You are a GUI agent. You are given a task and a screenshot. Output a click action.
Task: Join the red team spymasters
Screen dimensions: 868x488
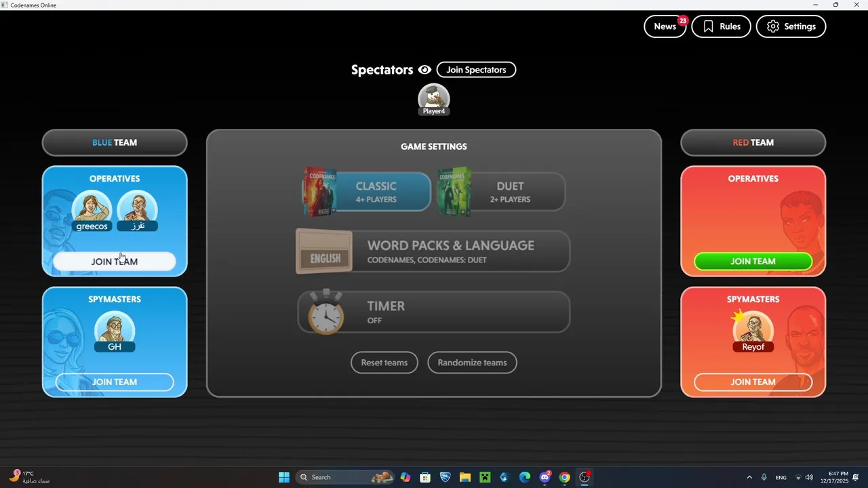[x=753, y=382]
